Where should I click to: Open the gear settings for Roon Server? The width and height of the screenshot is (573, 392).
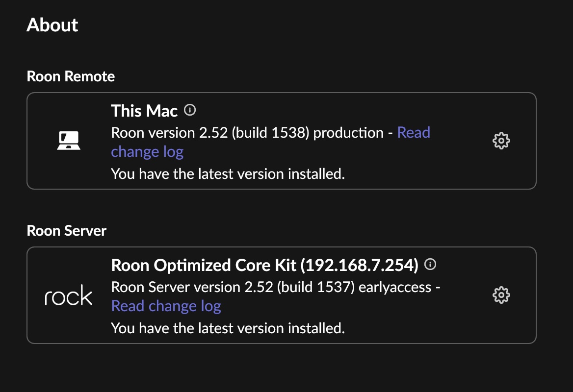coord(501,295)
